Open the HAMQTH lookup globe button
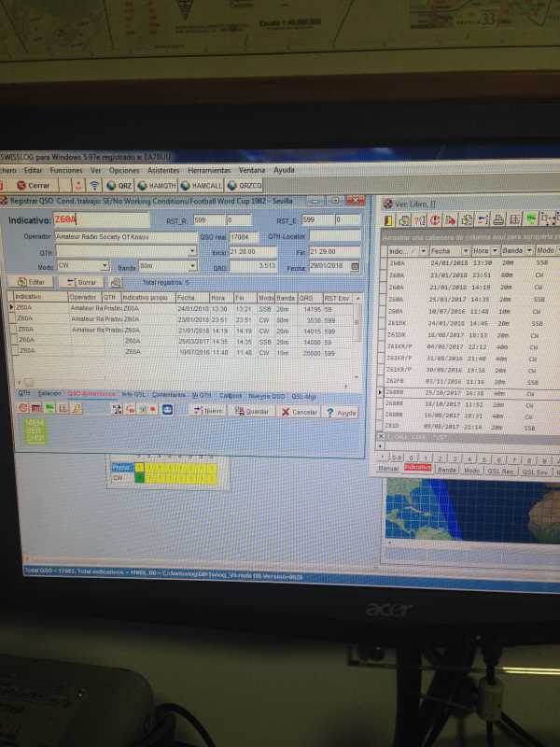 click(x=156, y=185)
